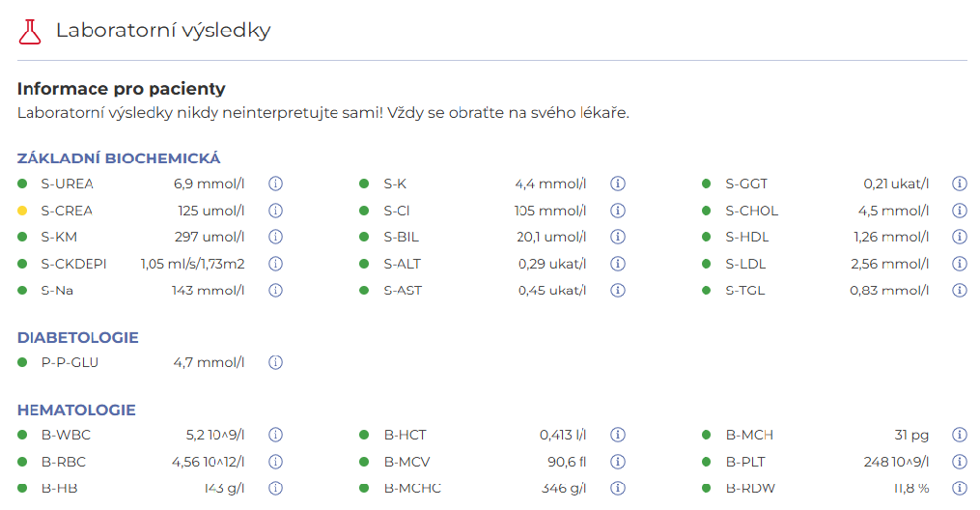Select the S-Na result row label
980x510 pixels.
tap(57, 291)
